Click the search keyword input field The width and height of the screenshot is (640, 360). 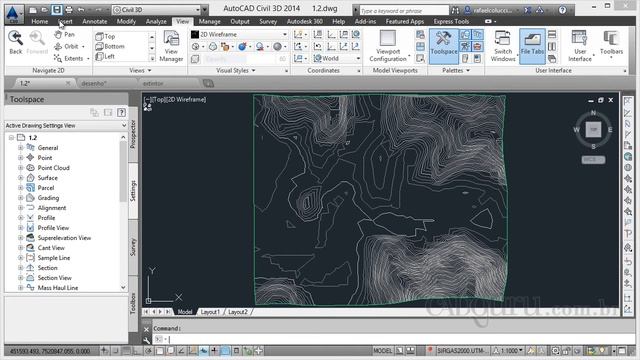point(404,10)
